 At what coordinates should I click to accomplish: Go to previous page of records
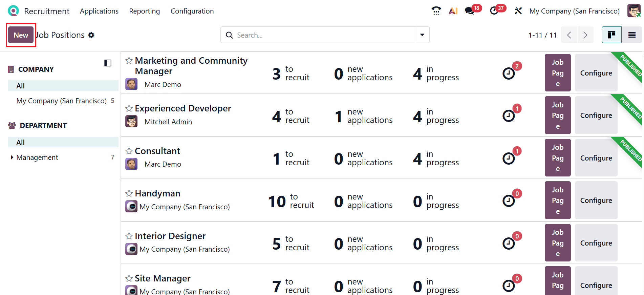[x=569, y=35]
